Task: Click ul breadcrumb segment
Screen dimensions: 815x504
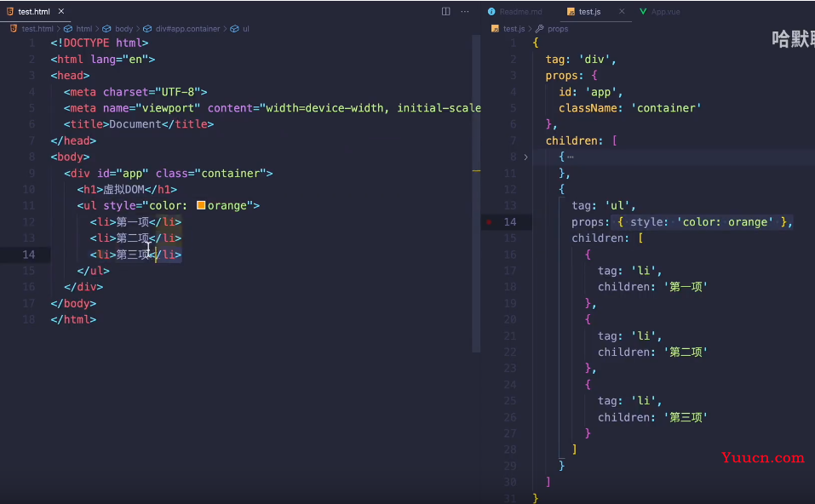Action: point(246,29)
